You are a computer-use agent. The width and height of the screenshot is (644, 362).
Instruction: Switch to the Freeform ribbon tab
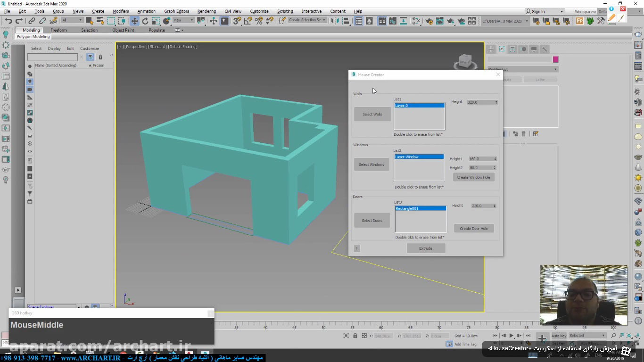point(58,30)
